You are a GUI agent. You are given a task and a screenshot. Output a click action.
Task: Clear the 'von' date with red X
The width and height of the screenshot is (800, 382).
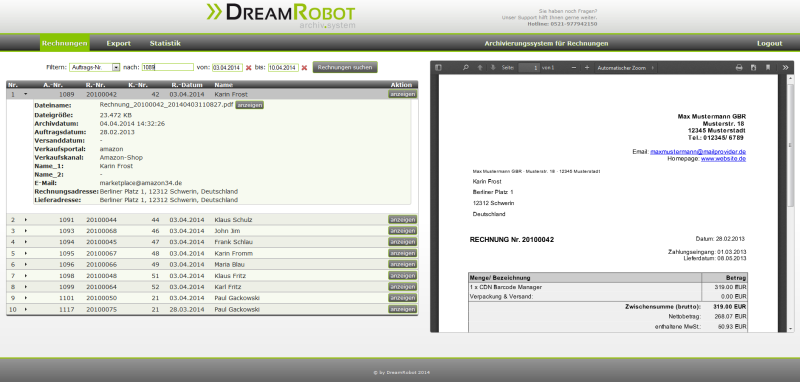click(x=248, y=68)
